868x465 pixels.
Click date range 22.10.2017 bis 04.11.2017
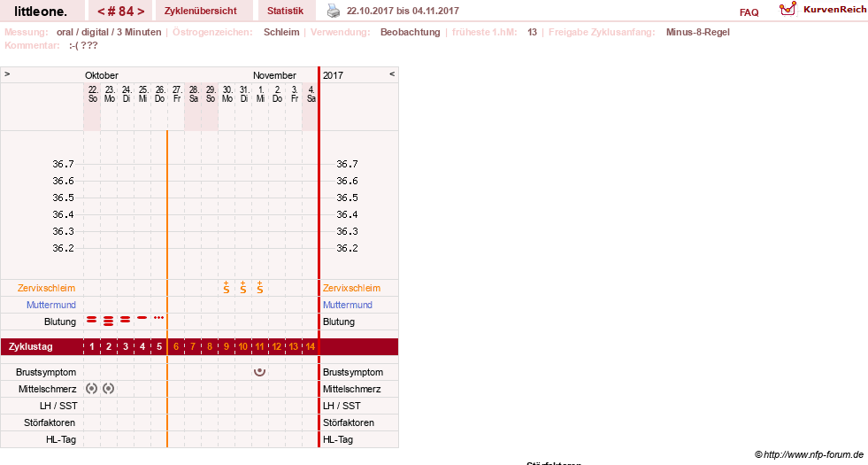click(403, 11)
